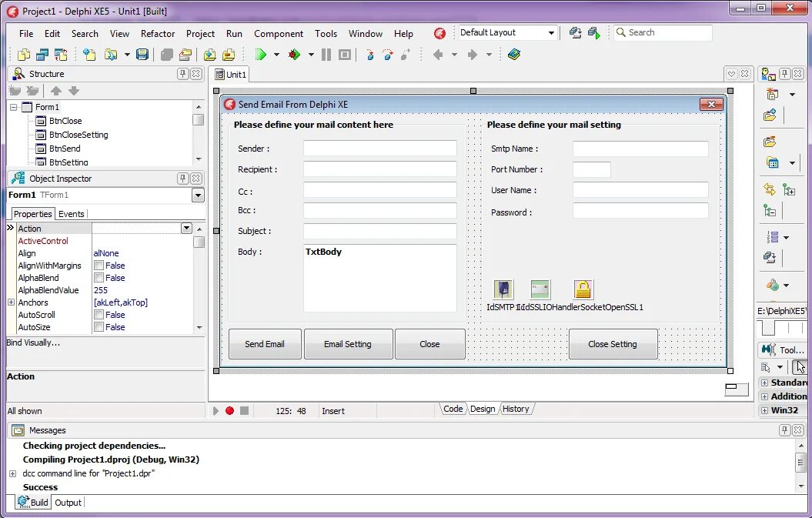
Task: Click the Trace Into toolbar icon
Action: pos(369,55)
